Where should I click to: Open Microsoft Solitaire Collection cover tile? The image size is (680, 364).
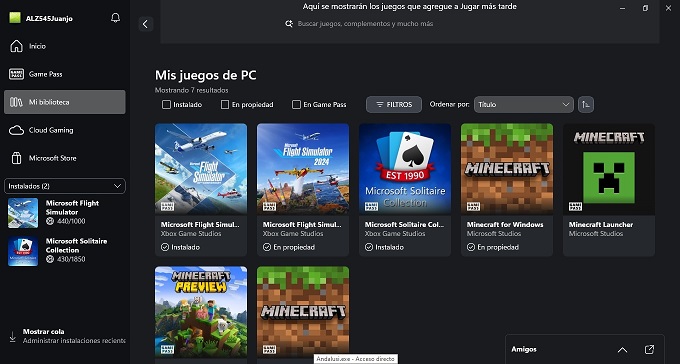coord(405,169)
